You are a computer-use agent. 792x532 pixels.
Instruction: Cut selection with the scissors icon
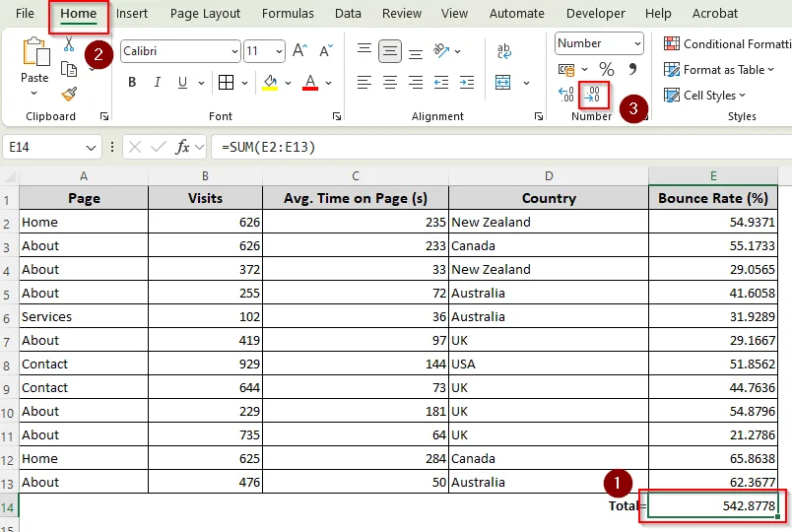[x=69, y=44]
